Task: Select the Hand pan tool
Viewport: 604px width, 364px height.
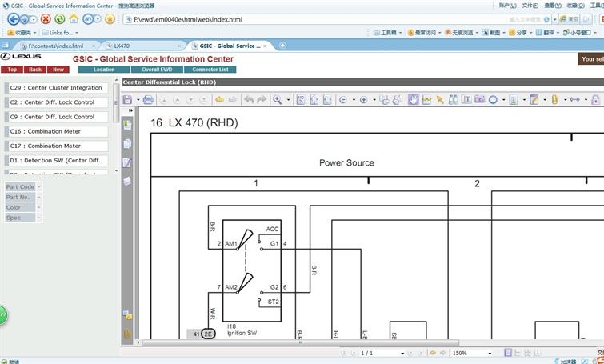Action: tap(414, 100)
